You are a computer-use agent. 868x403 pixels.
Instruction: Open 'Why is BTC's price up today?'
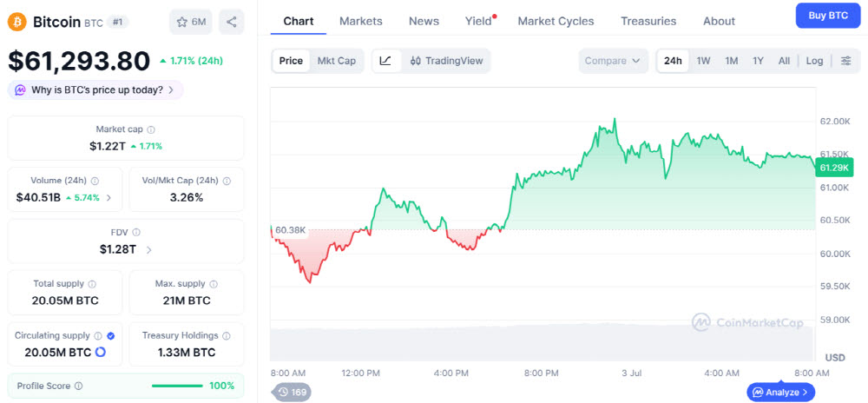(95, 89)
